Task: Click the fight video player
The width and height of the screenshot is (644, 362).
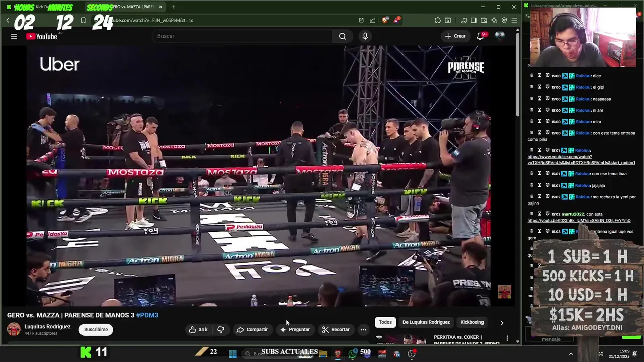Action: 258,176
